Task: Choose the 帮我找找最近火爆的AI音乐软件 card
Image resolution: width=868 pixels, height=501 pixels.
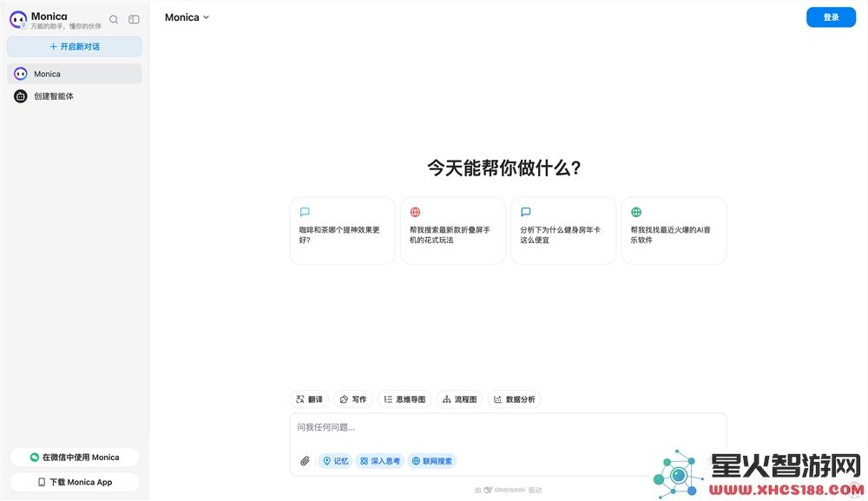Action: pos(674,230)
